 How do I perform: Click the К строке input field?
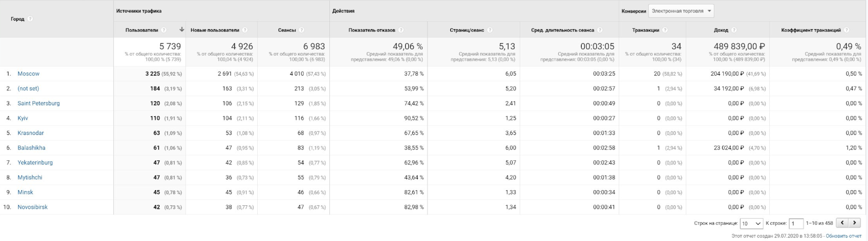click(796, 223)
